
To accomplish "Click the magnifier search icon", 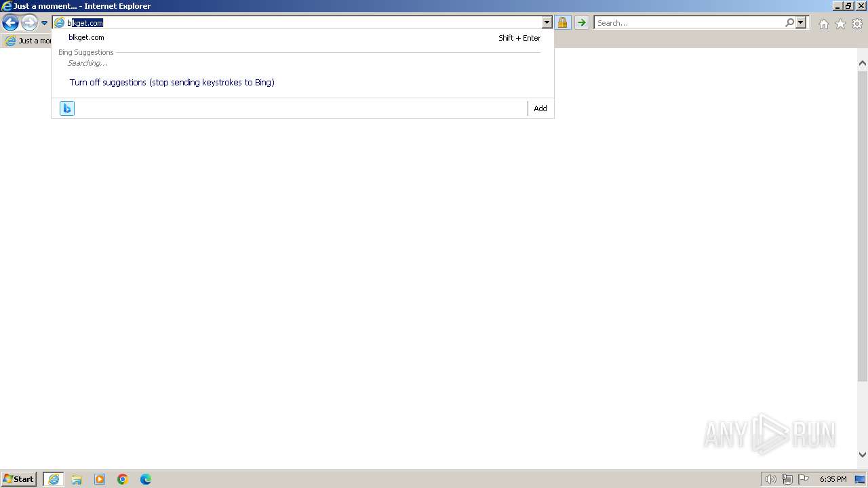I will click(x=789, y=23).
